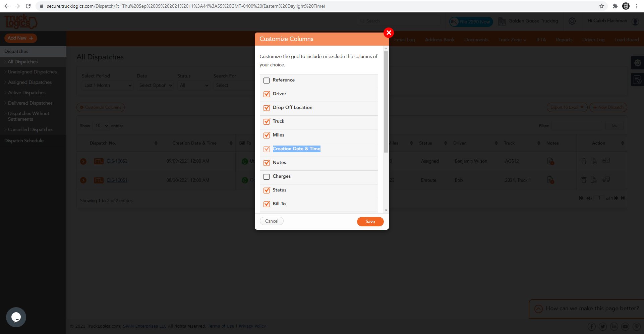Open the Driver Log menu
Screen dimensions: 644x334
click(x=593, y=40)
